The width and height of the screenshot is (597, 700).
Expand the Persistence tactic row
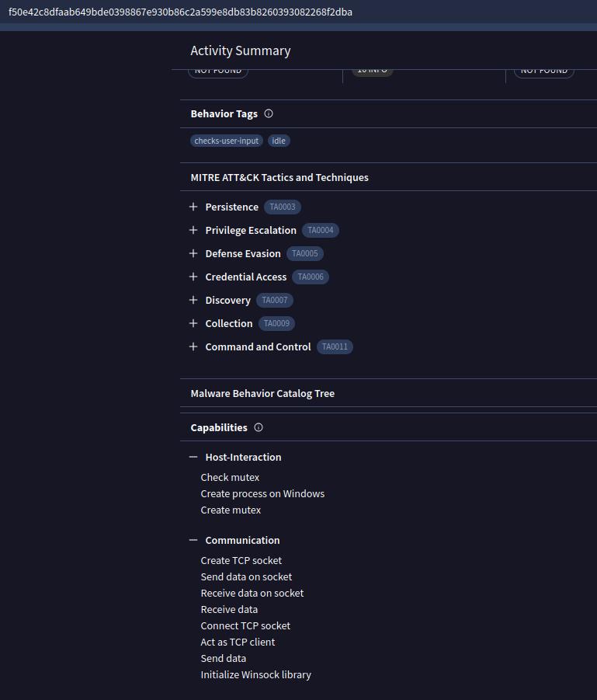[193, 207]
